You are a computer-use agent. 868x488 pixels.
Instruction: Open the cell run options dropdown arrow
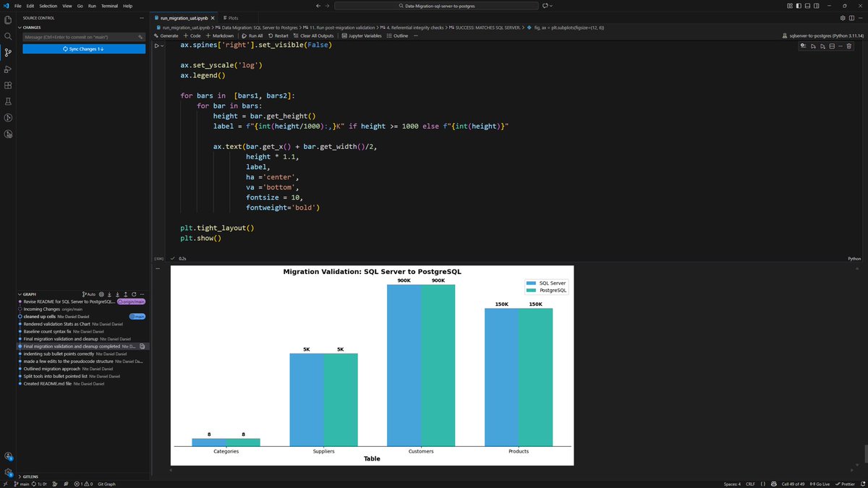pyautogui.click(x=163, y=46)
